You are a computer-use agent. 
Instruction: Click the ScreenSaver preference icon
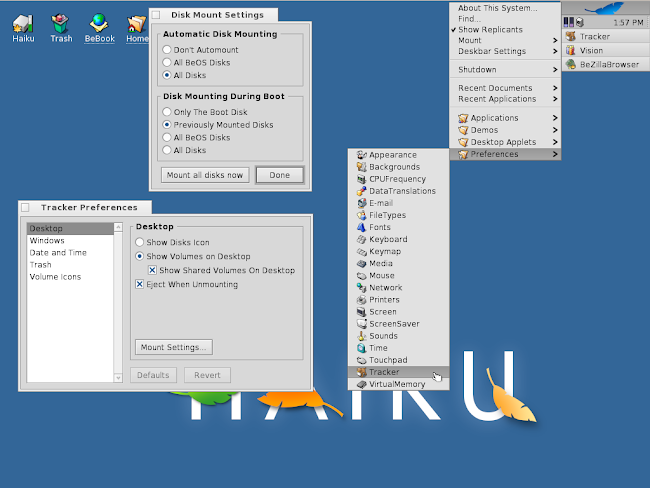(x=361, y=323)
